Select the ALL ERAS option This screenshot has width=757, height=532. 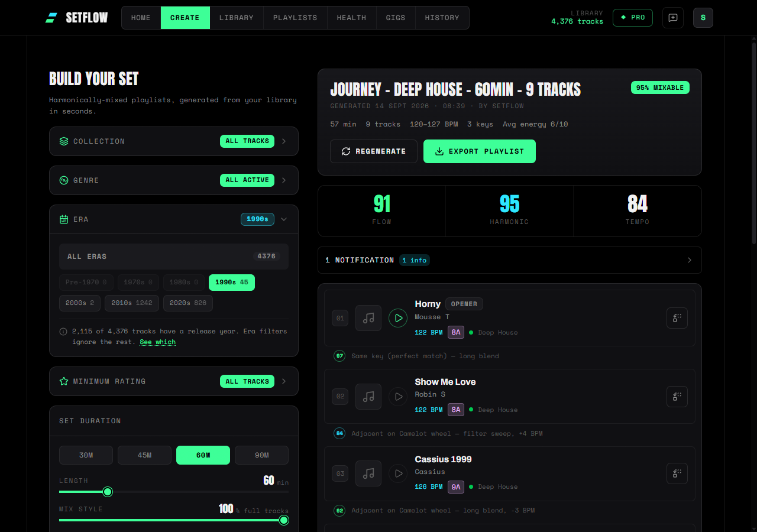174,257
